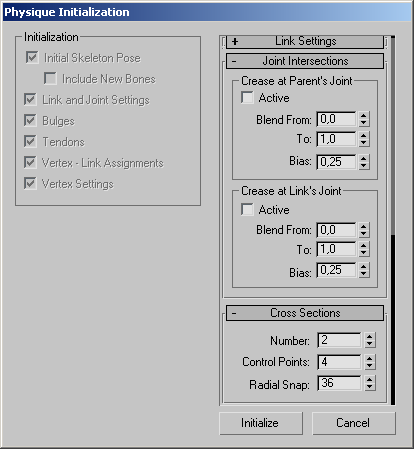414x449 pixels.
Task: Click the Radial Snap input field
Action: [x=339, y=383]
